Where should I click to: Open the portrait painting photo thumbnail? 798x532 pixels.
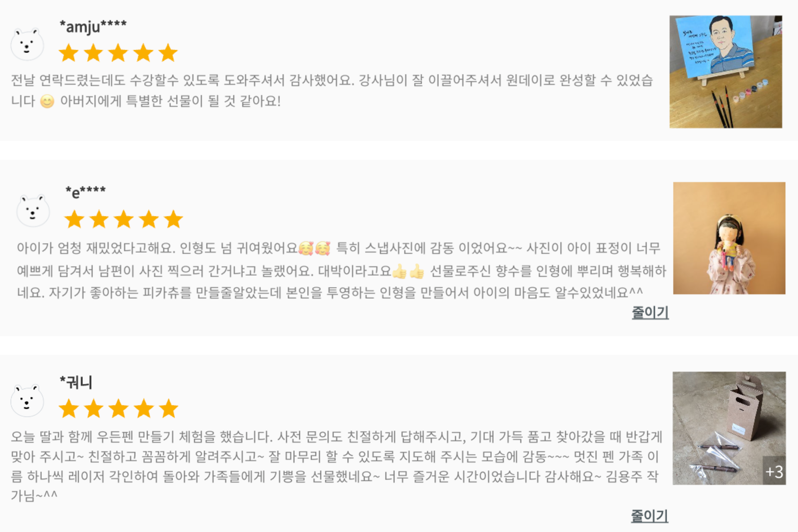click(x=725, y=72)
